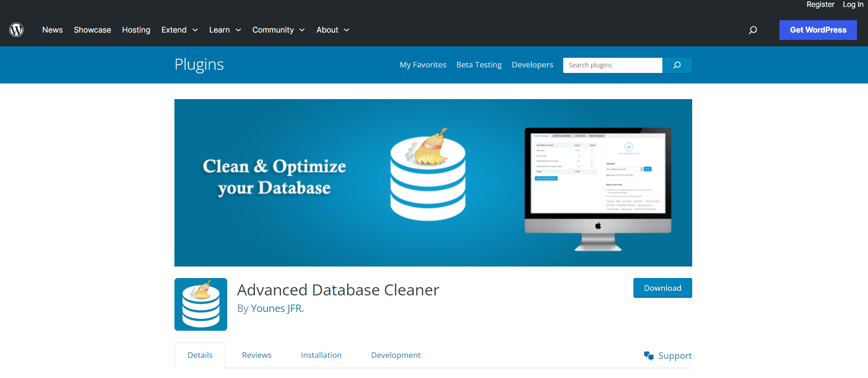Screen dimensions: 868x378
Task: Click the Clean & Optimize banner image
Action: pos(433,183)
